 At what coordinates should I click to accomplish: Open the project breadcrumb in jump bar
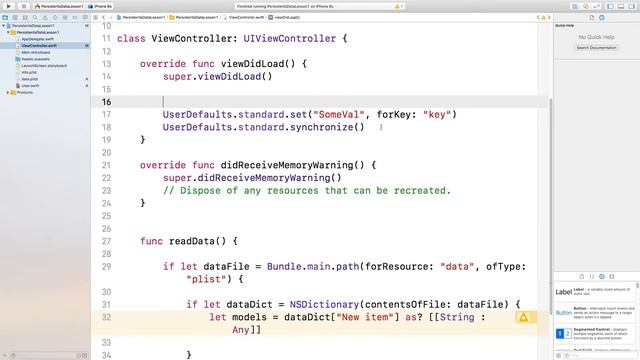click(x=141, y=18)
